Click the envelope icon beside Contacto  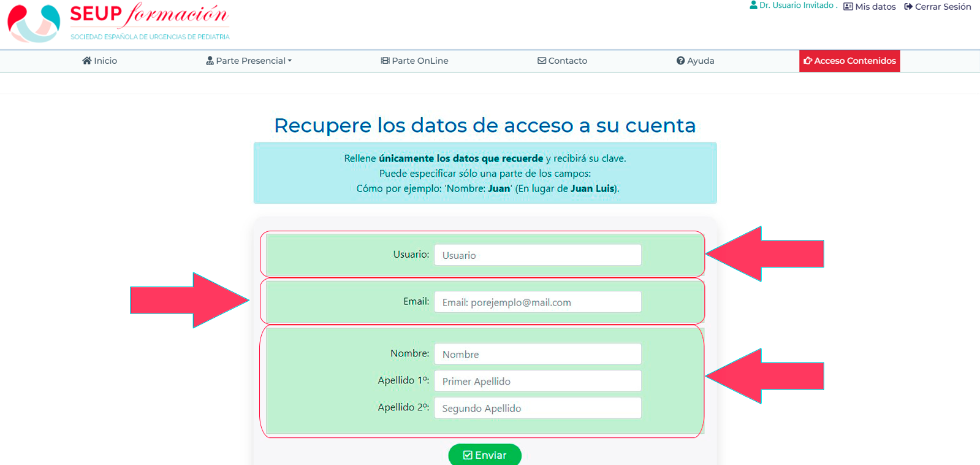point(542,61)
